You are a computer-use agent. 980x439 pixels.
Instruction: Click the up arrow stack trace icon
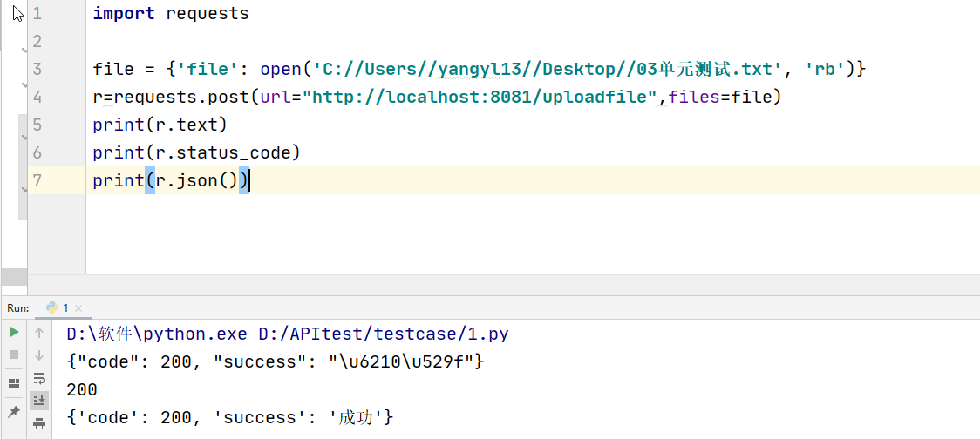click(39, 332)
